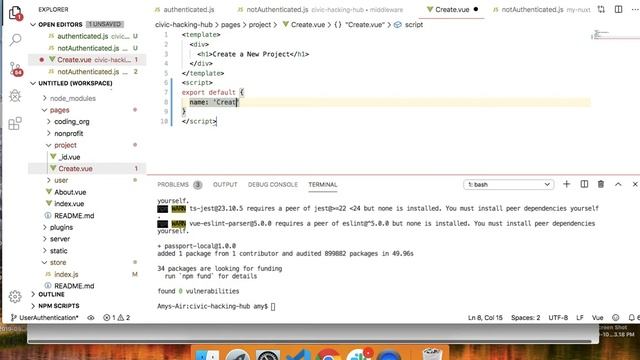Expand the user folder

(61, 180)
